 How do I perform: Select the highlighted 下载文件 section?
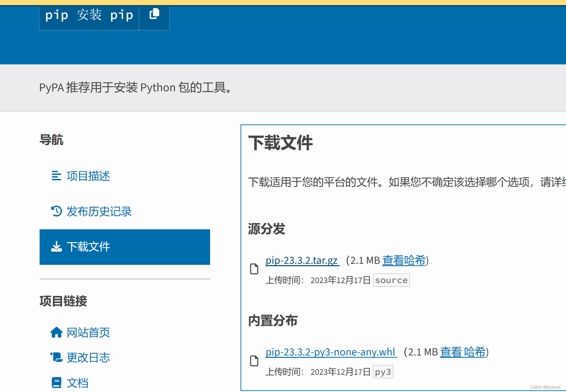(x=88, y=247)
